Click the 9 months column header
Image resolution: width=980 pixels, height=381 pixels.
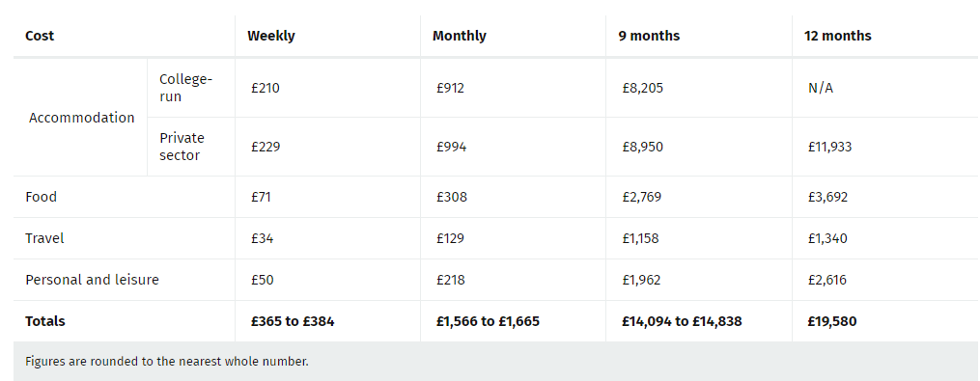click(649, 36)
